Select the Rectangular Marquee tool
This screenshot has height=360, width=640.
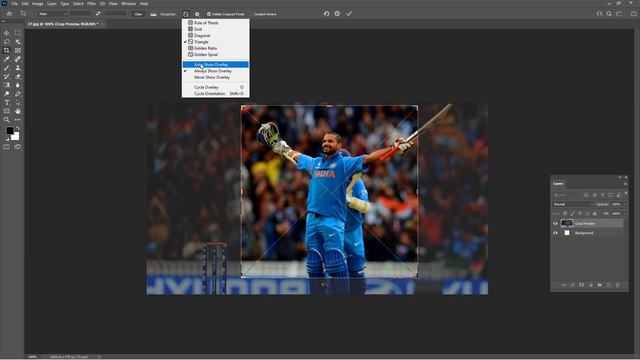coord(18,33)
